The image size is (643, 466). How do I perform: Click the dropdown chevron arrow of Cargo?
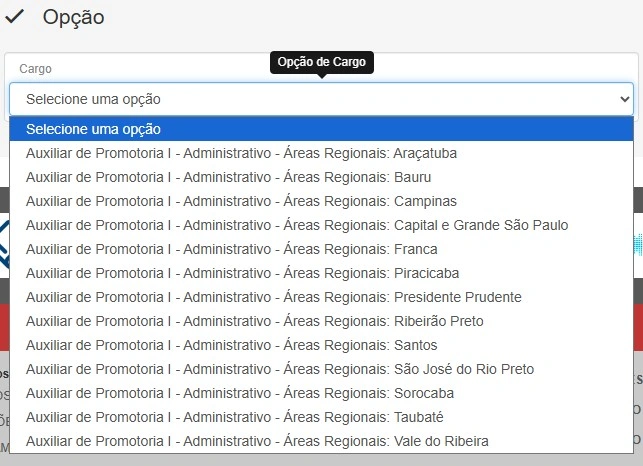click(625, 99)
